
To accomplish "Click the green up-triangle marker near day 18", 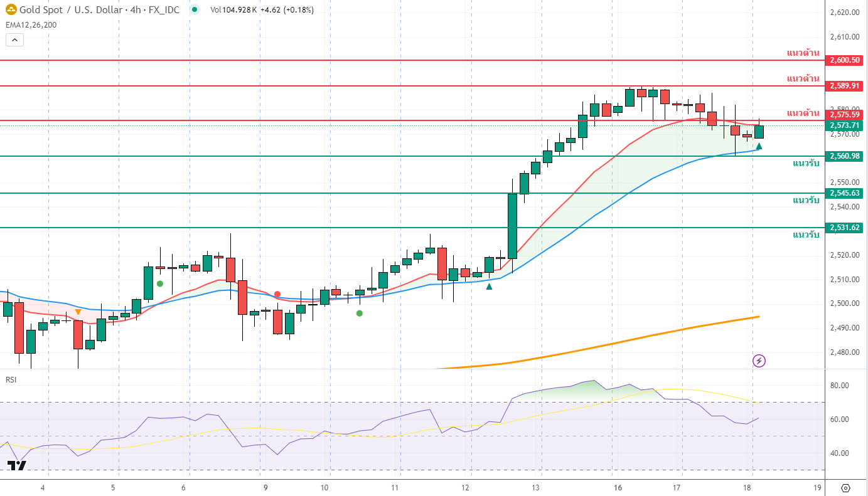I will tap(759, 146).
